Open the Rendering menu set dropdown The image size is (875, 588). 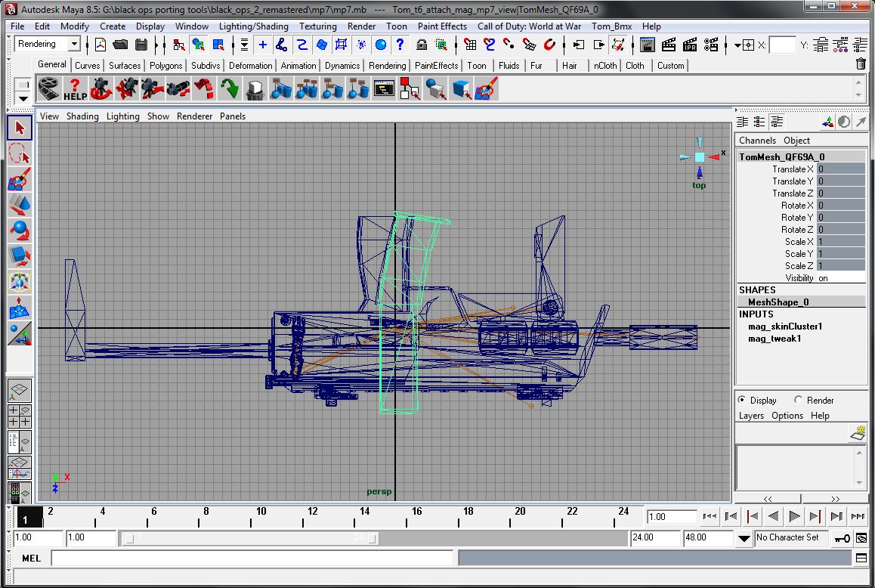click(73, 45)
